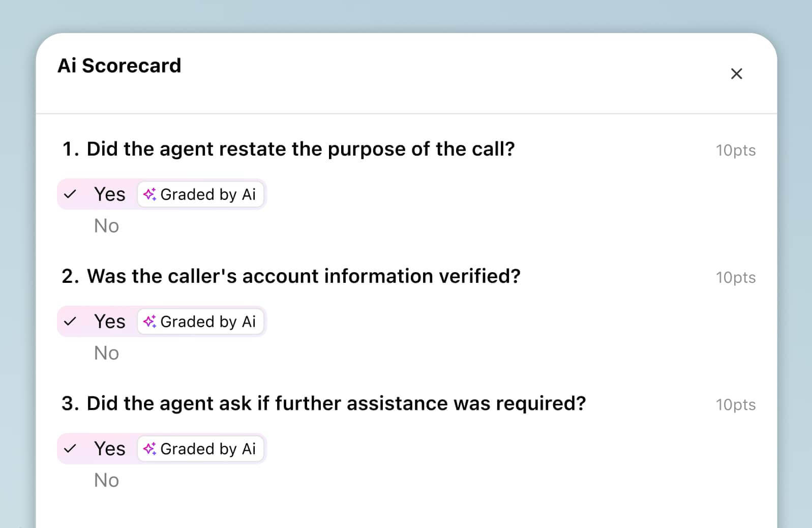Click the 10pts label on question 1
This screenshot has width=812, height=528.
pos(736,150)
